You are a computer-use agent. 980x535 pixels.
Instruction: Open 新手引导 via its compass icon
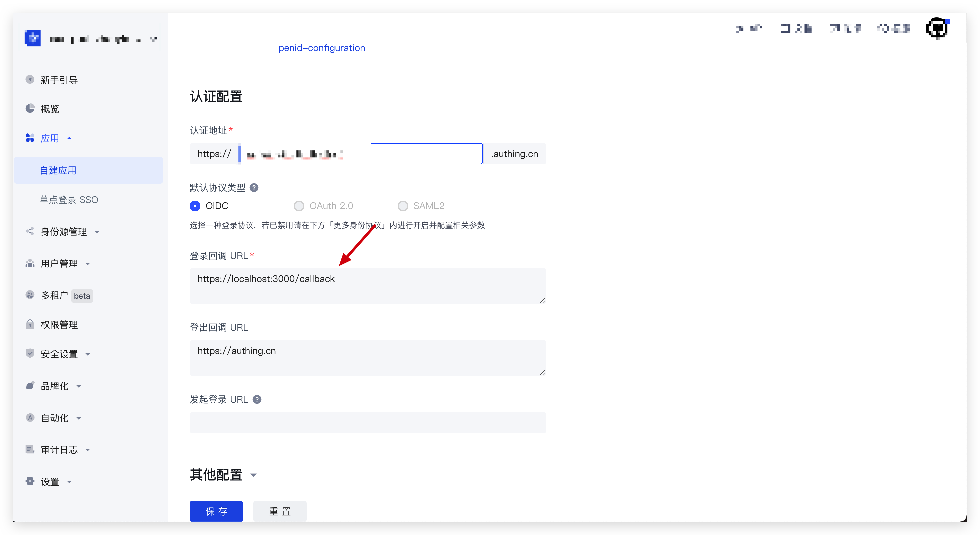pos(30,79)
